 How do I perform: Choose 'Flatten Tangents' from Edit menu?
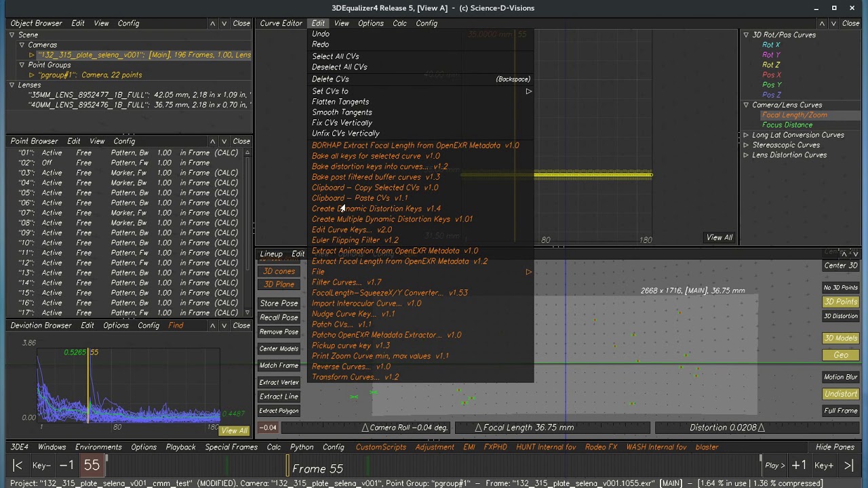click(340, 102)
